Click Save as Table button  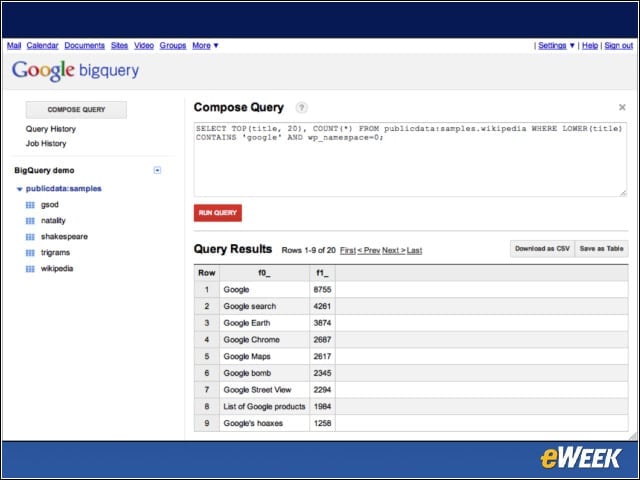click(601, 249)
